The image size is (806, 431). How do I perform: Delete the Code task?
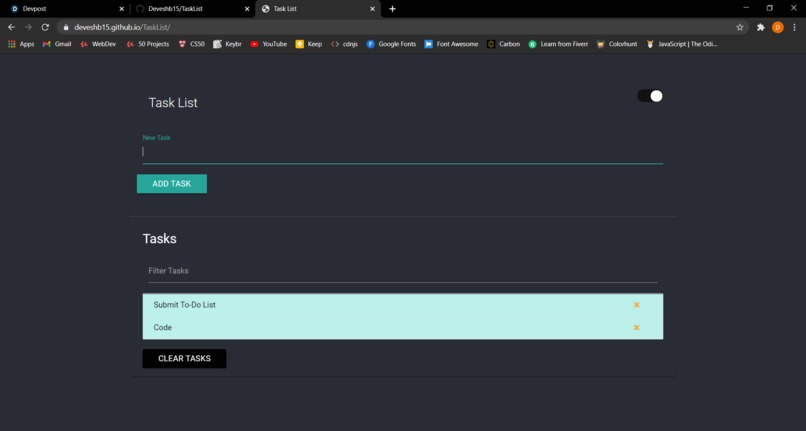coord(636,327)
